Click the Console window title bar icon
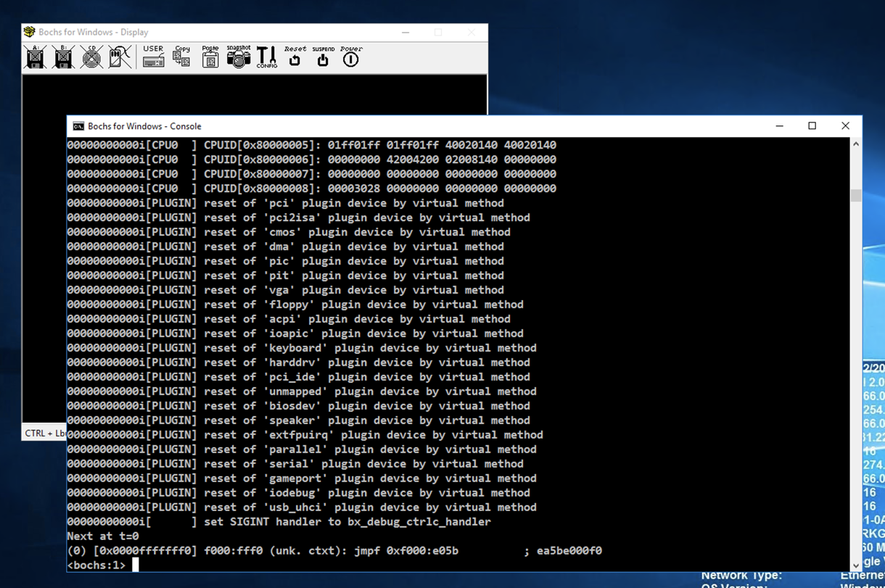Screen dimensions: 885x588 [x=78, y=126]
